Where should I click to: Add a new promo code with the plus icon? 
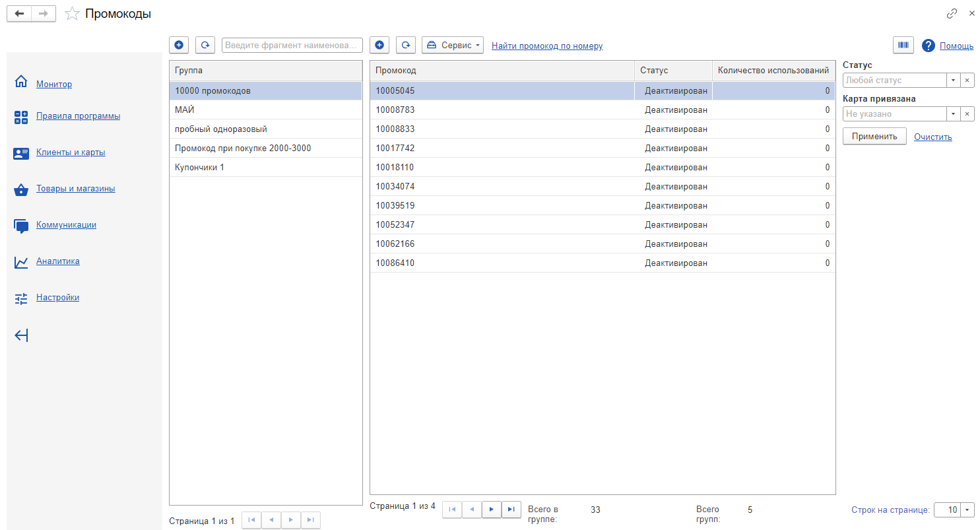click(379, 45)
